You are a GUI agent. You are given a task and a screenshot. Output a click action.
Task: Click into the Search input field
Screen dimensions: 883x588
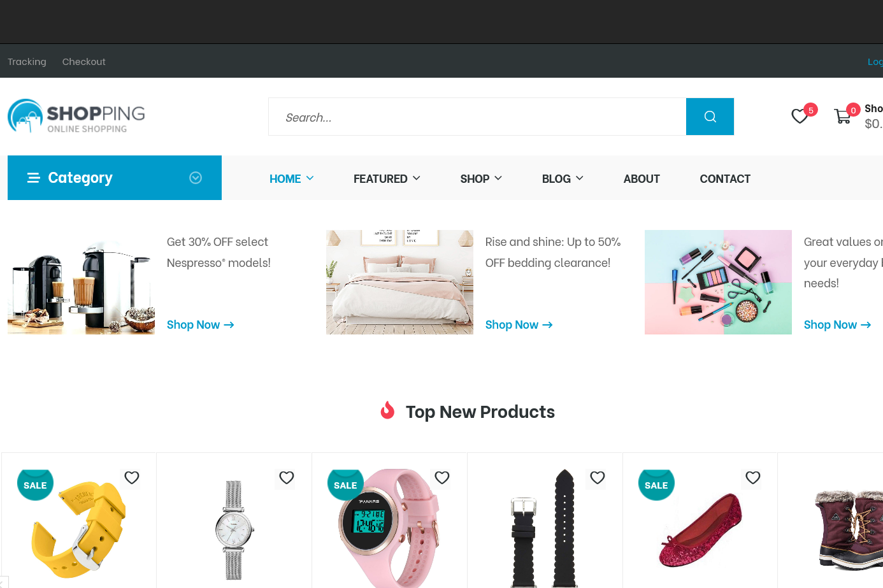[477, 117]
